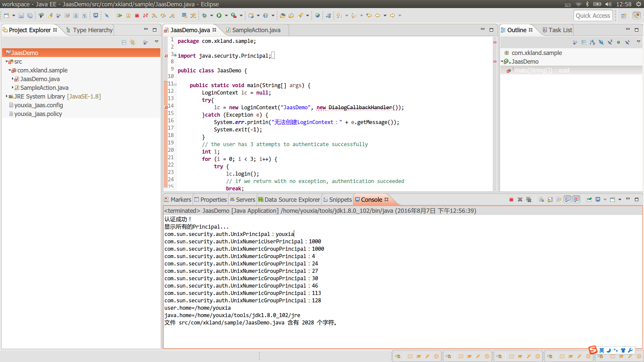644x362 pixels.
Task: Click the Collapse All icon in Project Explorer
Action: pos(124,42)
